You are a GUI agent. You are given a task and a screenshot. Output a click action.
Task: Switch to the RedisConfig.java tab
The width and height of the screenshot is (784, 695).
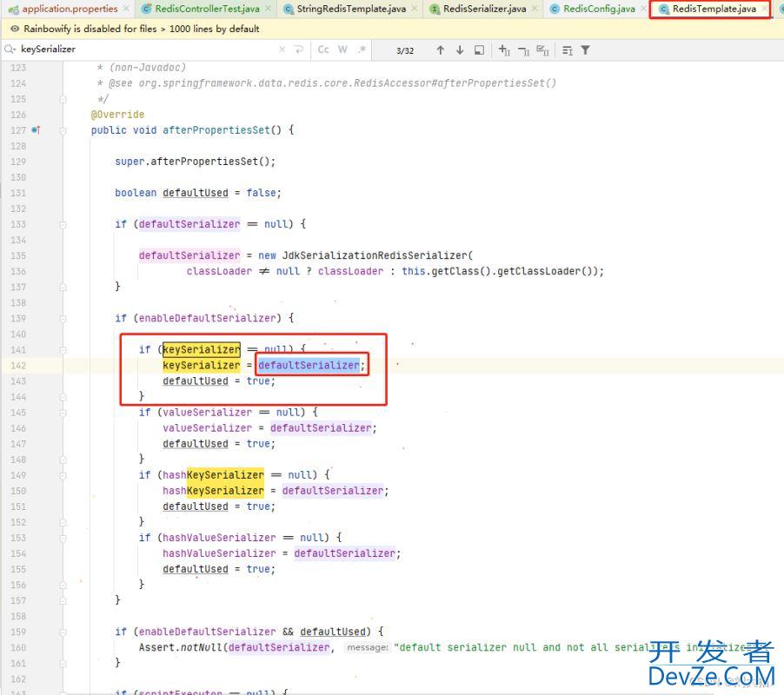pos(599,9)
